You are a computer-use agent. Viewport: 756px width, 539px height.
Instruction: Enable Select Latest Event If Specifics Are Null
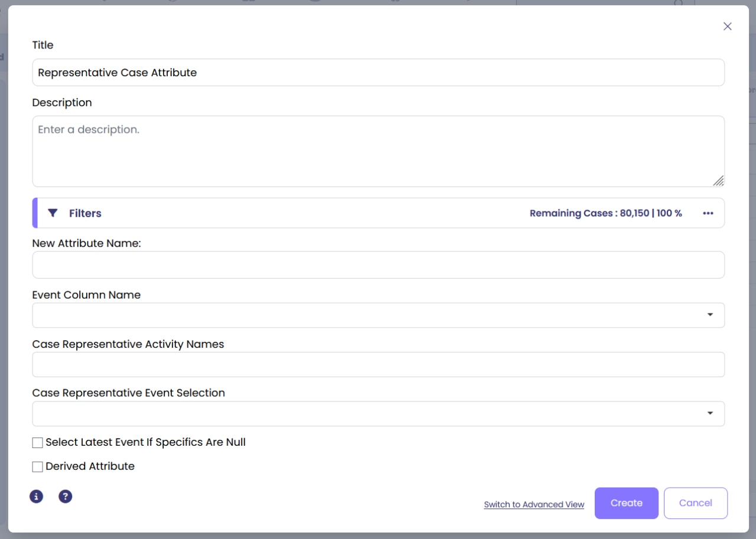[38, 443]
